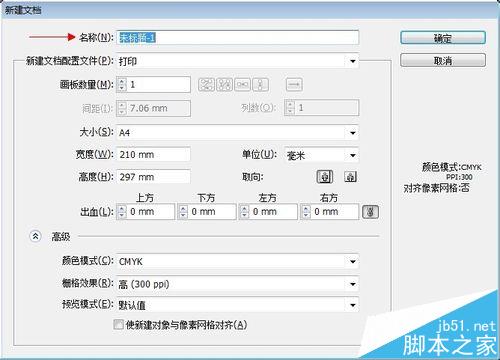The image size is (500, 360).
Task: Click the 下方 bleed stepper arrows
Action: point(183,212)
